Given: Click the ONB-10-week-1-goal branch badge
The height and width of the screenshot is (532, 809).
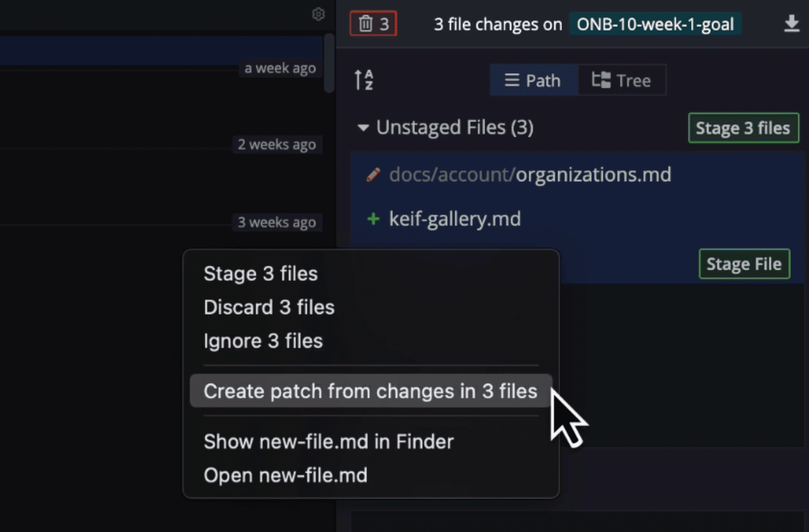Looking at the screenshot, I should pyautogui.click(x=655, y=24).
